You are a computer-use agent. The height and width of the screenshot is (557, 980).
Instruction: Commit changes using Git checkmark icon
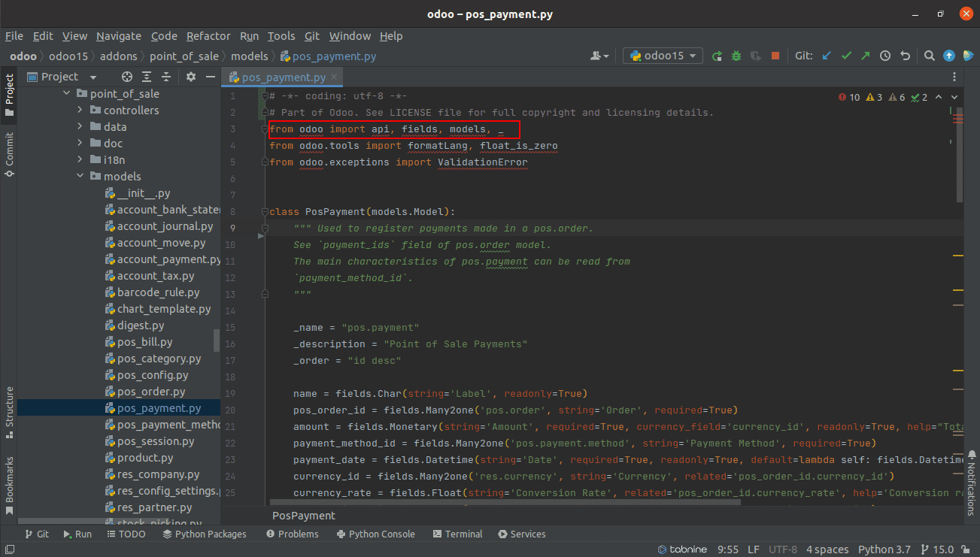click(847, 56)
